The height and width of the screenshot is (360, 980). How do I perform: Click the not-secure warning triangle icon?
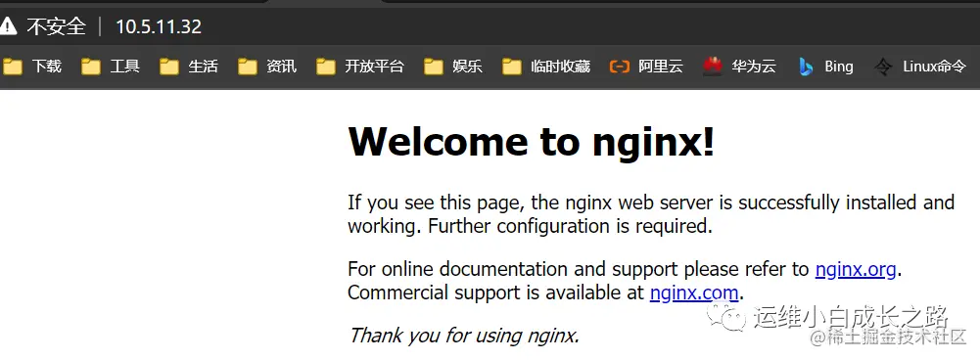[x=7, y=26]
